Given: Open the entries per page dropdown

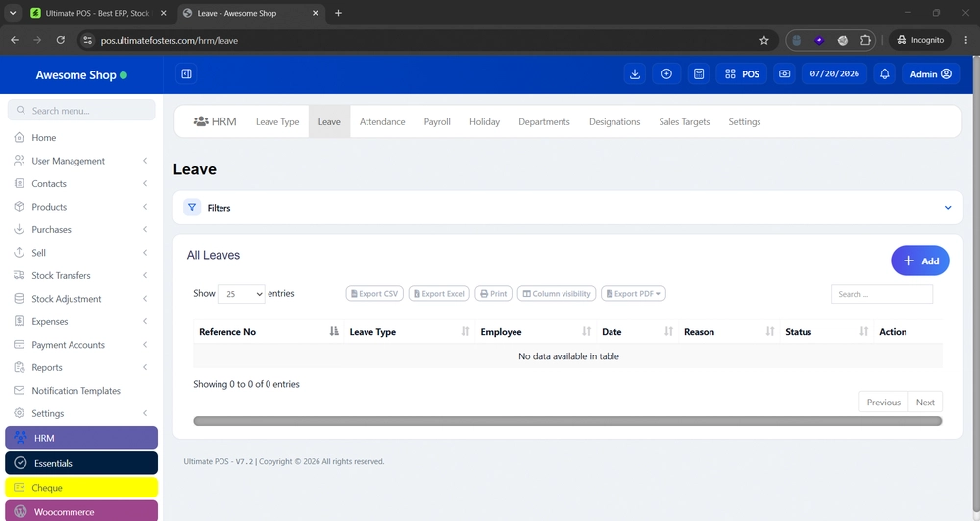Looking at the screenshot, I should click(x=241, y=294).
